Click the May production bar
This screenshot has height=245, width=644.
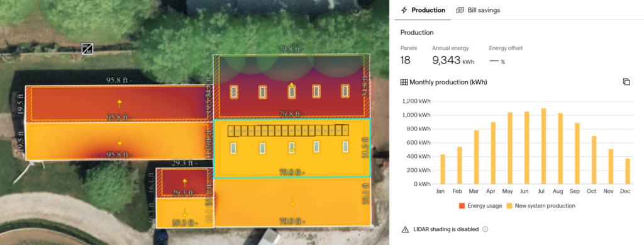(x=510, y=148)
